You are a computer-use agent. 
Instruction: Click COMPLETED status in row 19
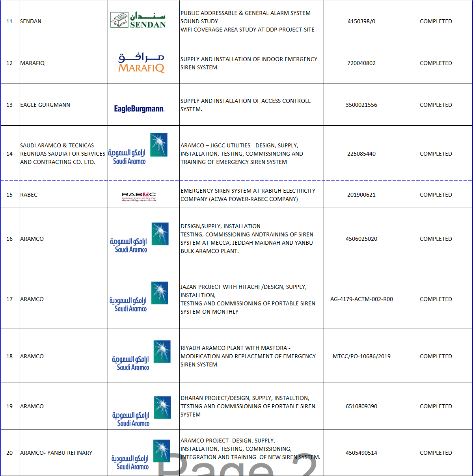click(x=436, y=406)
